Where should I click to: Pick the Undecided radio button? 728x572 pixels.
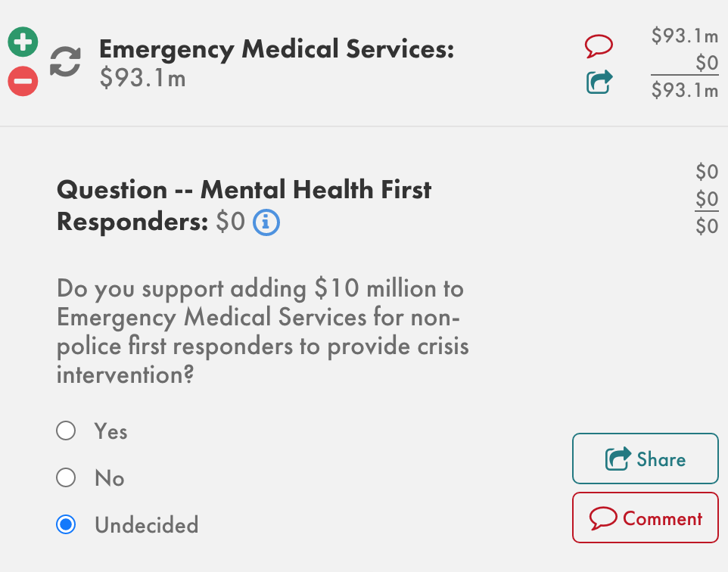[66, 524]
